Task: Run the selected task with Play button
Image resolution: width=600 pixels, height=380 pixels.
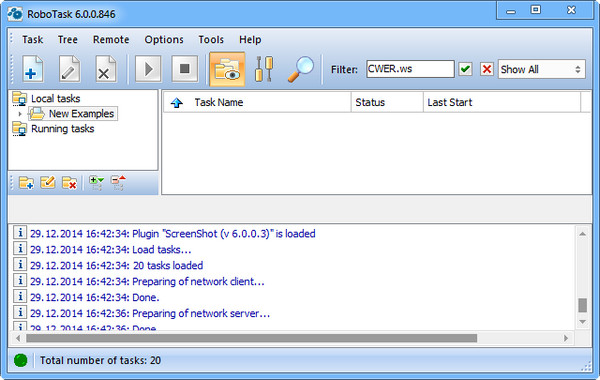Action: click(x=148, y=69)
